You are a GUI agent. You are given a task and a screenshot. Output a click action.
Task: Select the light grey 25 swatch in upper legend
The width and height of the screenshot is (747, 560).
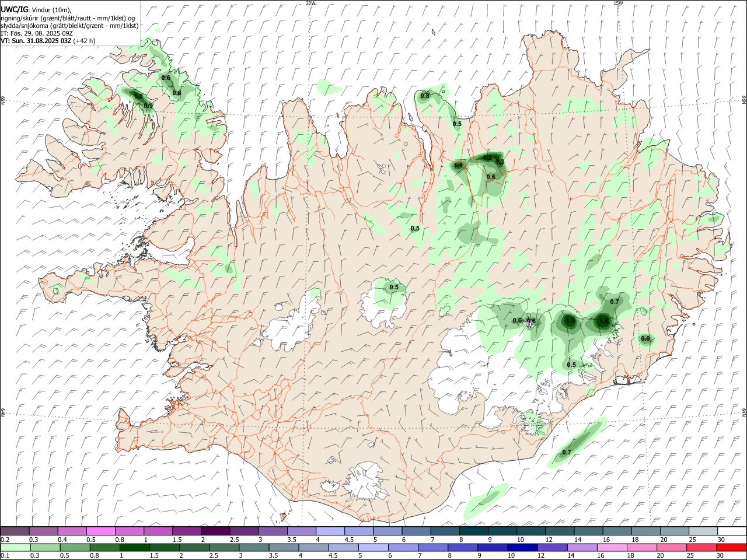click(703, 531)
